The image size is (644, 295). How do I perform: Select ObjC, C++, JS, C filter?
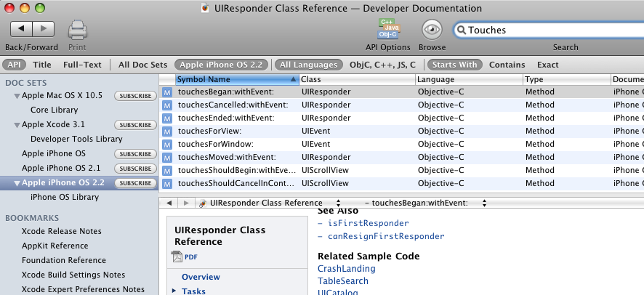[382, 65]
